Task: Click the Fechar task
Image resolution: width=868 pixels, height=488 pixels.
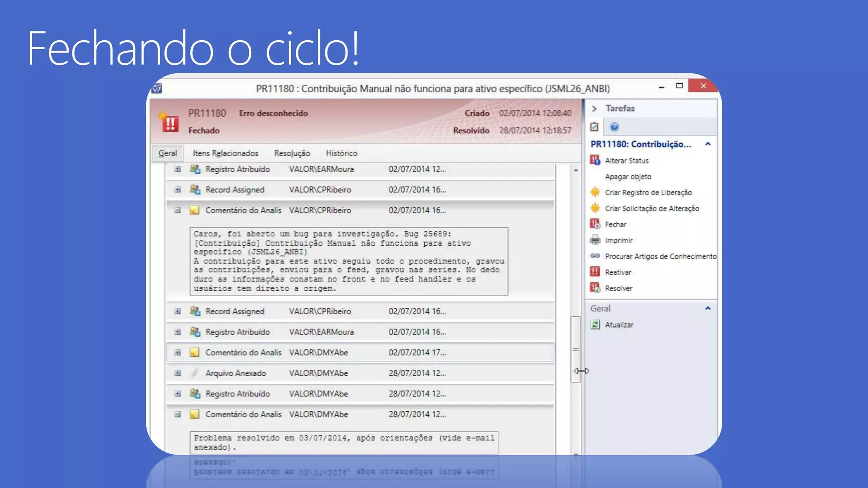Action: coord(615,225)
